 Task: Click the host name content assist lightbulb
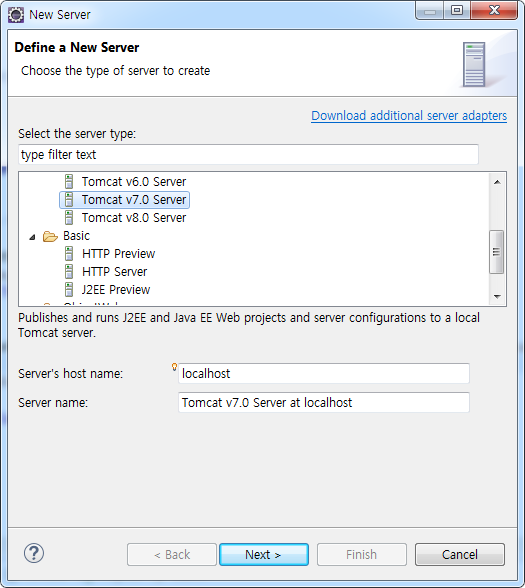[174, 367]
